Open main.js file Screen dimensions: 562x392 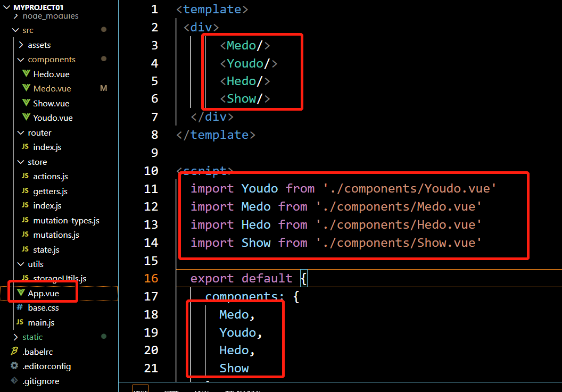click(41, 323)
